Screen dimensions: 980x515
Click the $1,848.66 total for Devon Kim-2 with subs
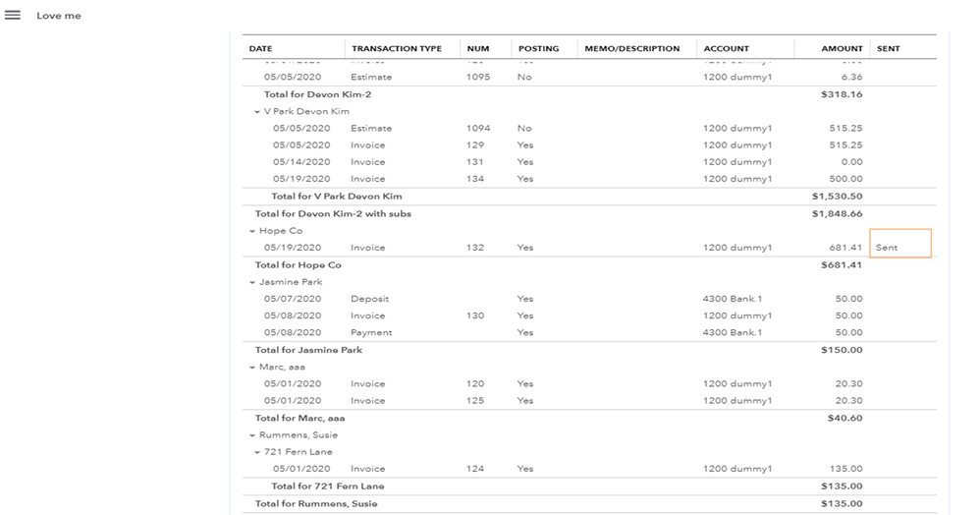[x=837, y=213]
